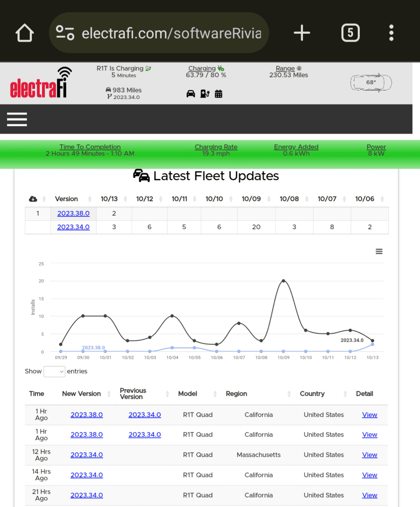
Task: Open tab switcher showing 5 tabs
Action: [350, 33]
